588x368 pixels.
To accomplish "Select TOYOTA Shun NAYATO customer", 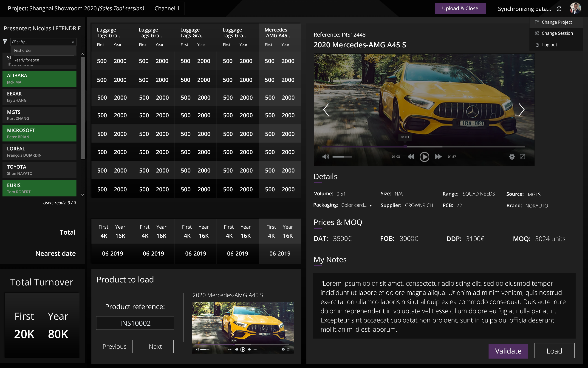I will click(39, 170).
